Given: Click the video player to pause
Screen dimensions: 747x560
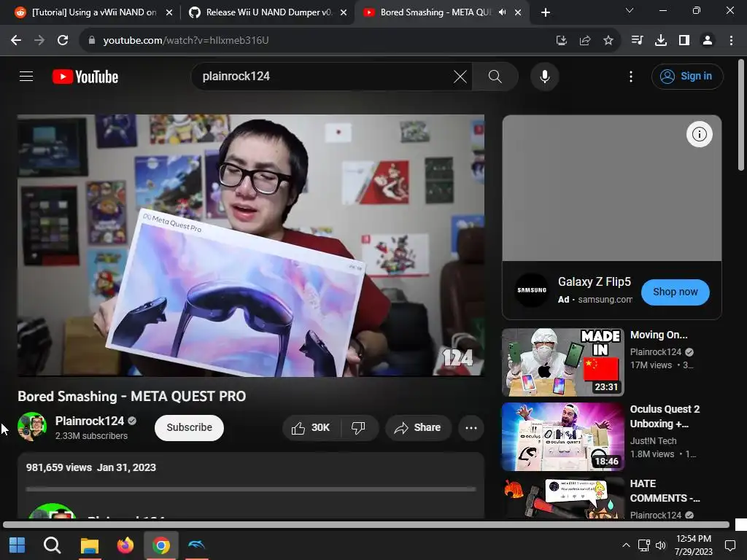Looking at the screenshot, I should (x=251, y=245).
